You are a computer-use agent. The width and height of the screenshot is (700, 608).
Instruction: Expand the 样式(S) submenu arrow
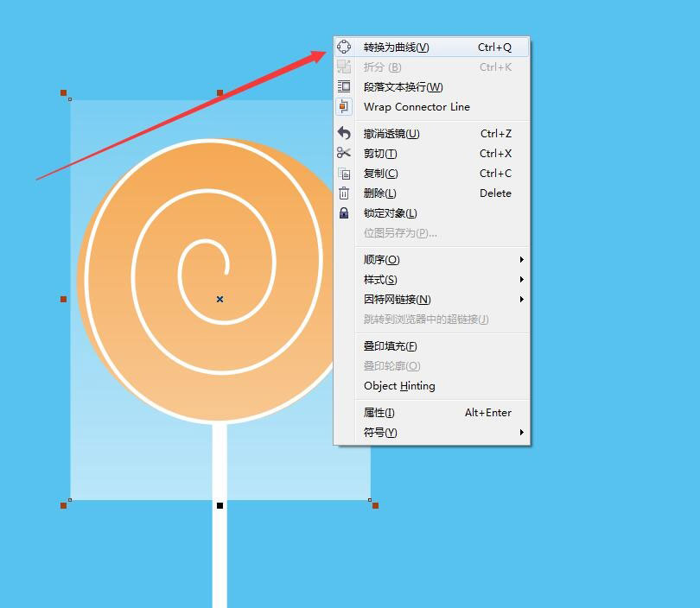tap(521, 280)
